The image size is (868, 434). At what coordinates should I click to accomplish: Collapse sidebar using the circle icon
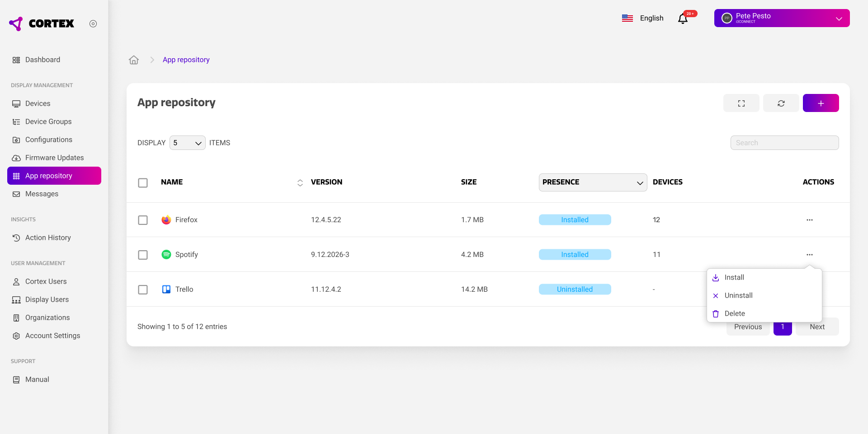tap(93, 24)
